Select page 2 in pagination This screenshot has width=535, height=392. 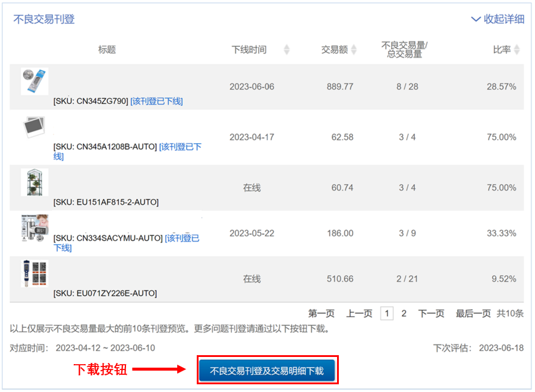pos(404,313)
